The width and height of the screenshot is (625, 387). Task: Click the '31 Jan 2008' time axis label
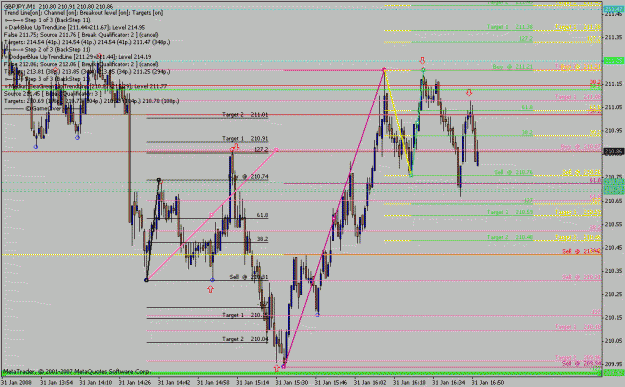(15, 383)
